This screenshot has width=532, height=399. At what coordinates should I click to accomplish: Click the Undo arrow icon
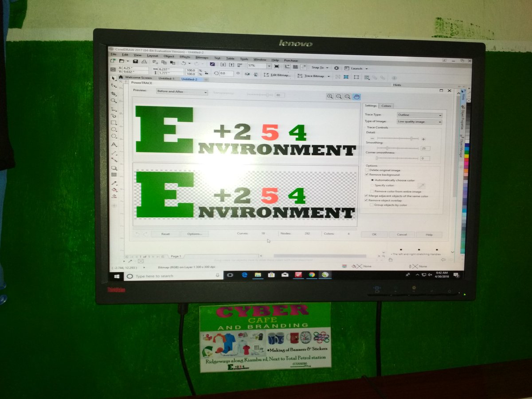(183, 63)
